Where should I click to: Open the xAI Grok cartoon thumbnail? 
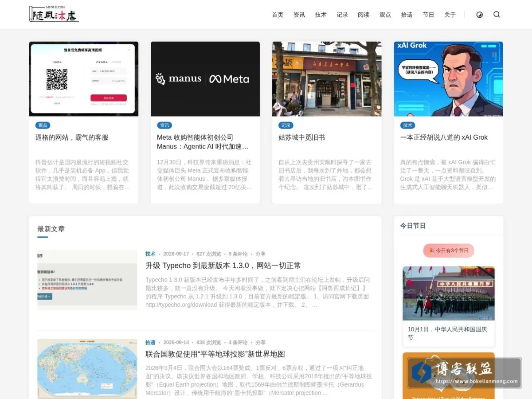[448, 79]
